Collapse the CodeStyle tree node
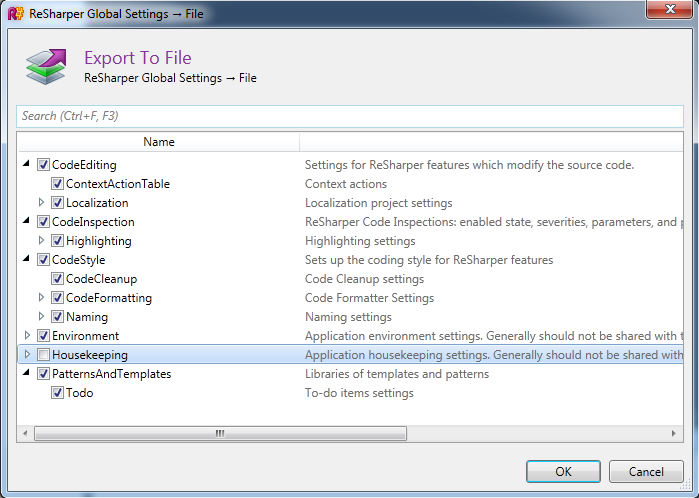Viewport: 699px width, 498px height. click(x=26, y=259)
